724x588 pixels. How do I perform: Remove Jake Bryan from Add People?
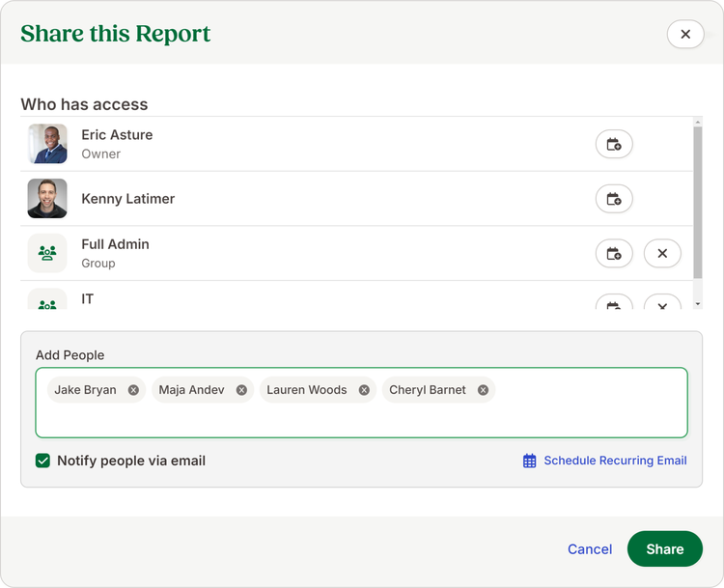[133, 390]
